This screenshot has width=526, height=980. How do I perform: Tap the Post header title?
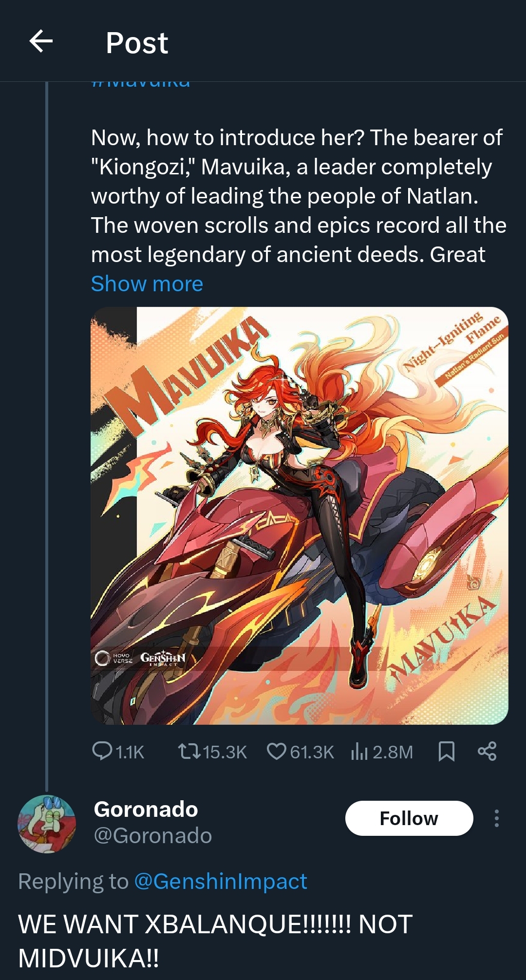point(137,43)
